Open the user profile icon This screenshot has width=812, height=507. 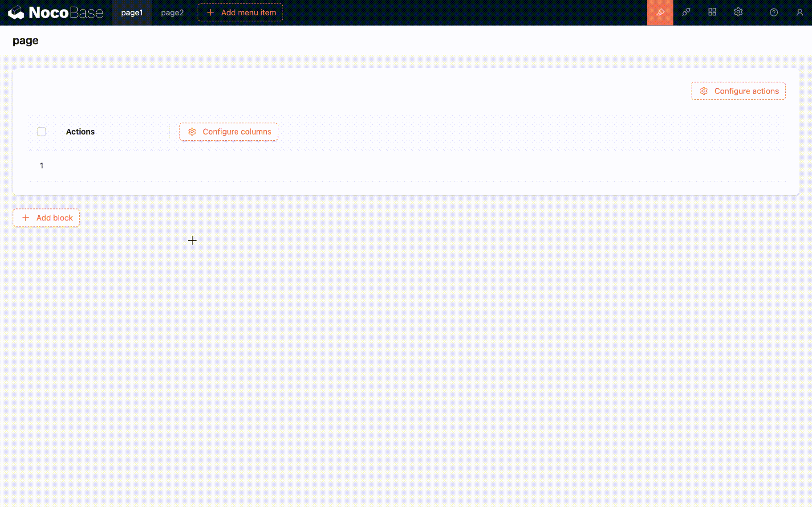pyautogui.click(x=800, y=12)
